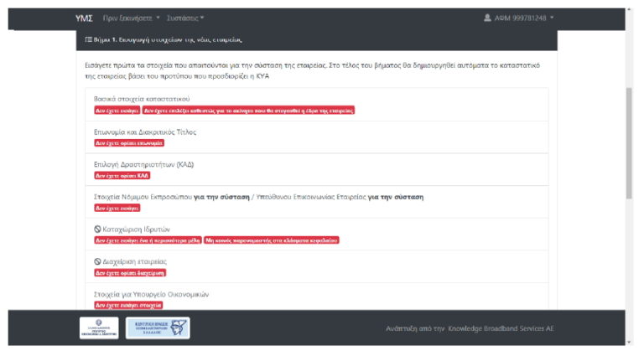Click the ΥΜΣ brand logo
The height and width of the screenshot is (361, 644).
(84, 18)
